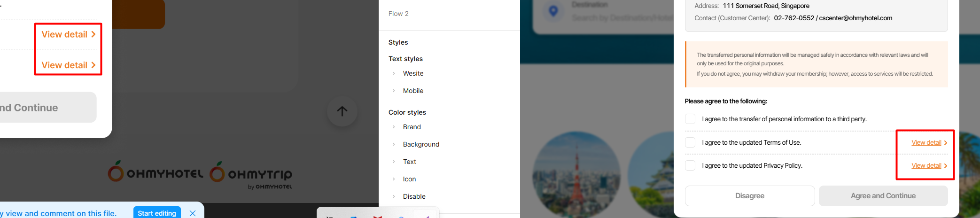The height and width of the screenshot is (218, 980).
Task: Check the third-party information transfer agreement box
Action: [x=690, y=119]
